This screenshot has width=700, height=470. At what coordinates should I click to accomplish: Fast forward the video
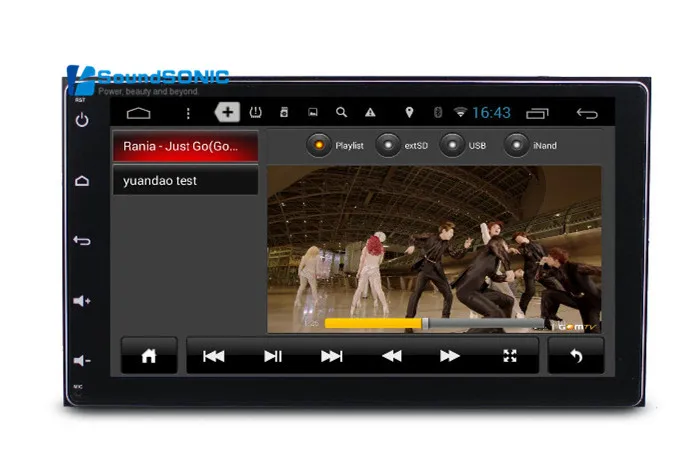[450, 356]
